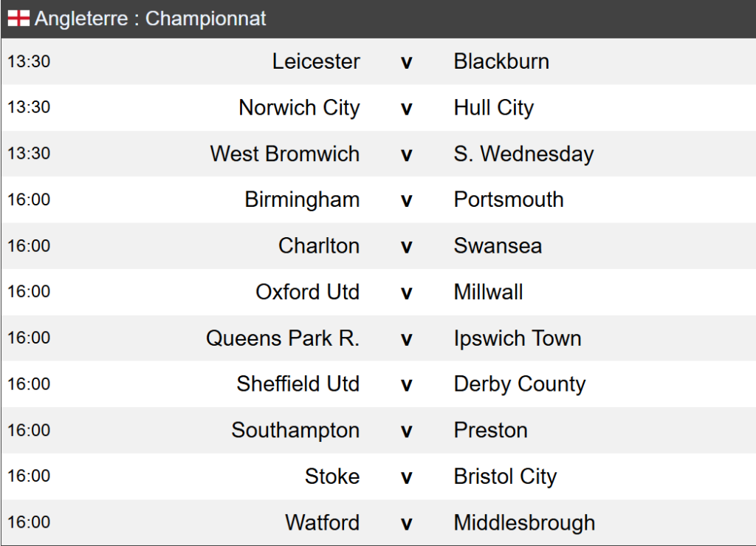Select Oxford Utd team name
Screen dimensions: 756x546
(x=307, y=292)
